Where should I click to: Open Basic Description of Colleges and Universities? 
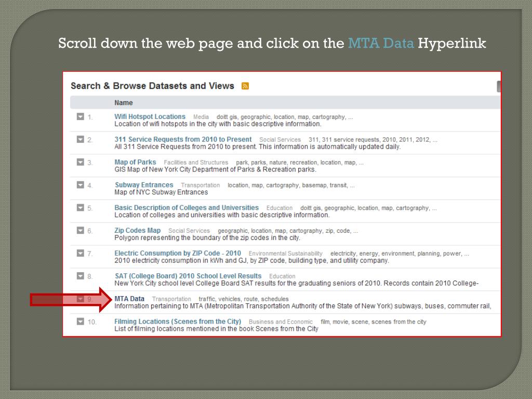click(187, 207)
